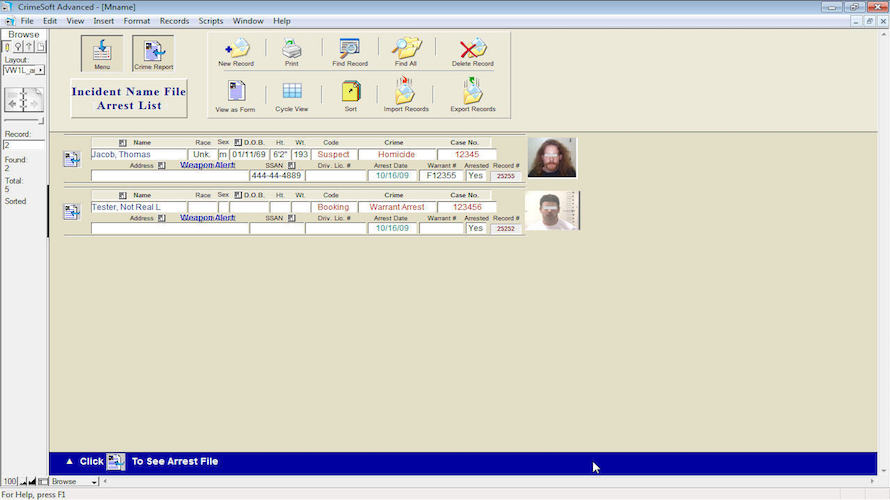Screen dimensions: 890x500
Task: Open arrest file for Jacob, Thomas
Action: click(x=72, y=159)
